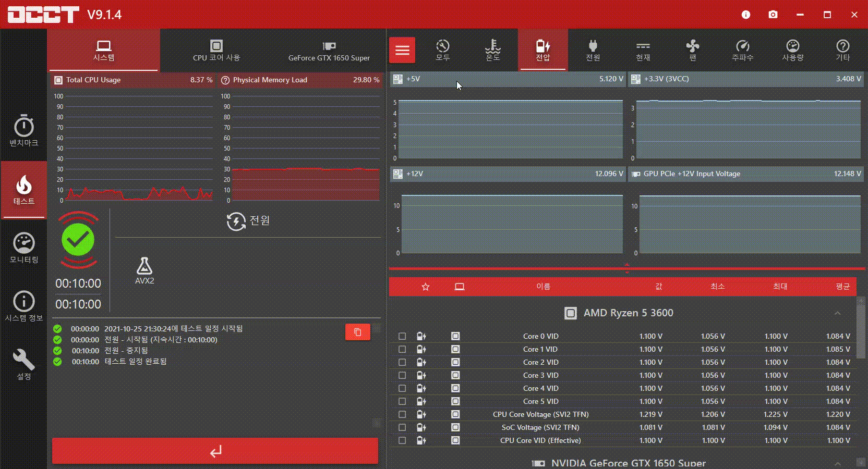Copy the log with the orange copy button
The image size is (868, 469).
(x=358, y=332)
